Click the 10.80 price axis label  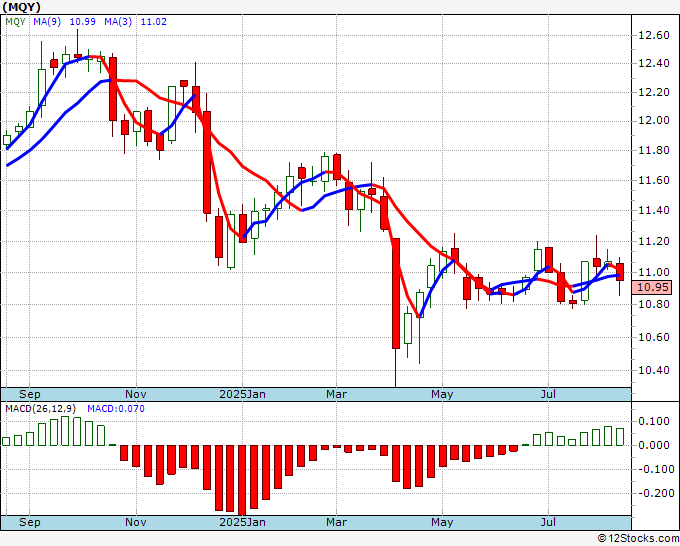(x=654, y=304)
